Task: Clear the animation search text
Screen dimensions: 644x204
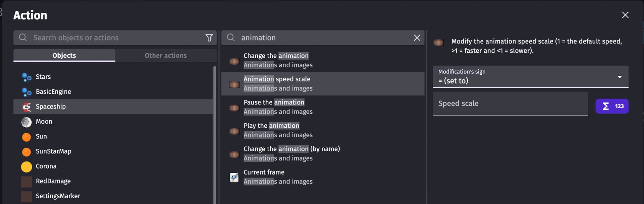Action: coord(417,38)
